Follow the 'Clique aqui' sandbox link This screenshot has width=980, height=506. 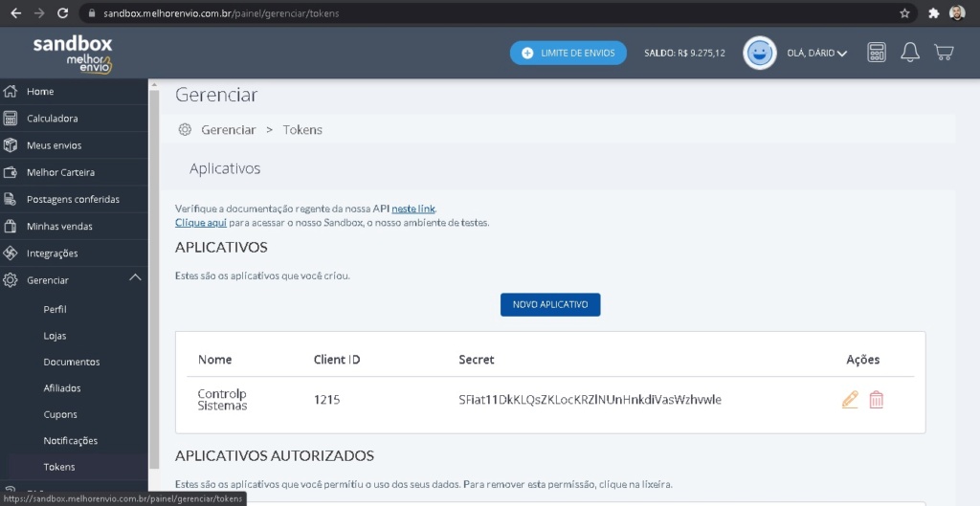(201, 222)
